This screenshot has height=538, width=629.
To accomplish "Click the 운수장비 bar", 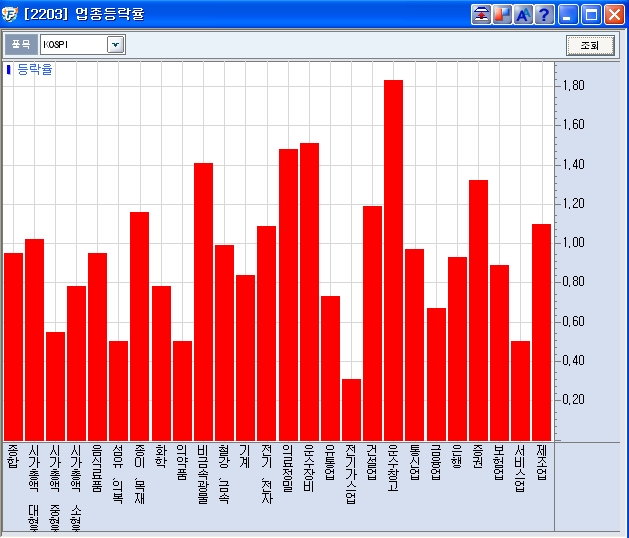I will (309, 292).
